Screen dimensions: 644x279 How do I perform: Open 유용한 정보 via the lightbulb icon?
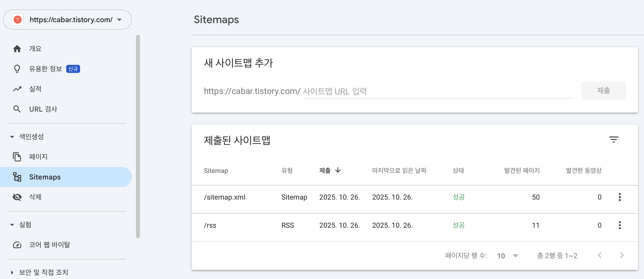(17, 69)
